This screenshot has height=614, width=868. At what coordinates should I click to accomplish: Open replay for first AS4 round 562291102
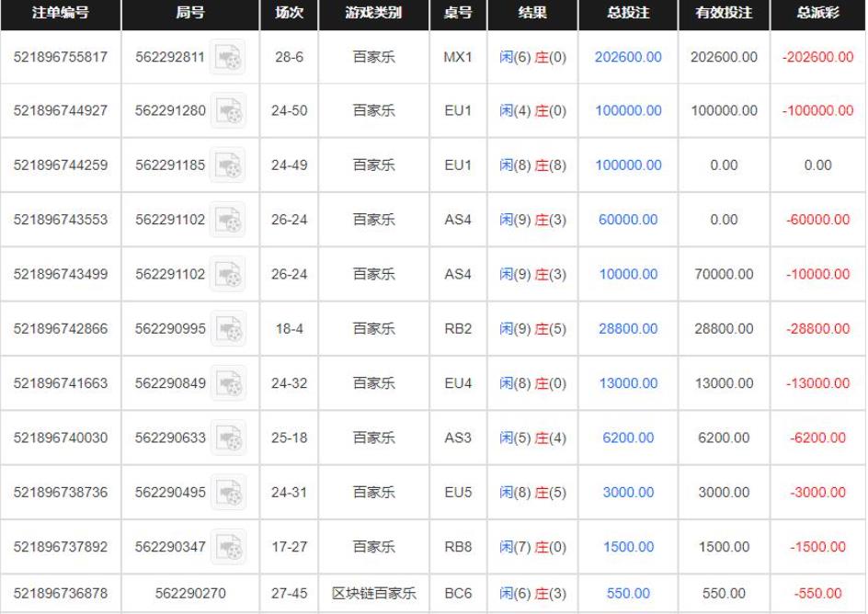[227, 221]
